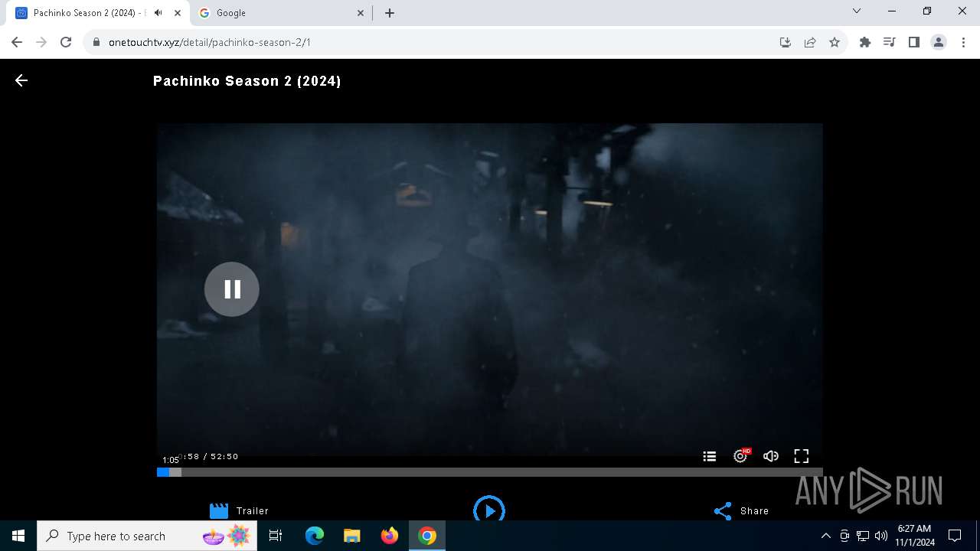Screen dimensions: 980x551
Task: Open Windows notification center
Action: point(955,536)
